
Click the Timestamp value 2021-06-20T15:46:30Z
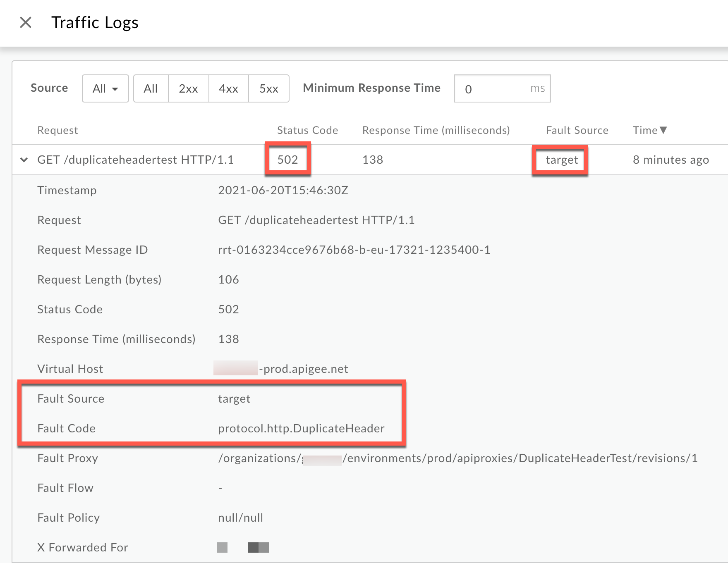click(283, 190)
